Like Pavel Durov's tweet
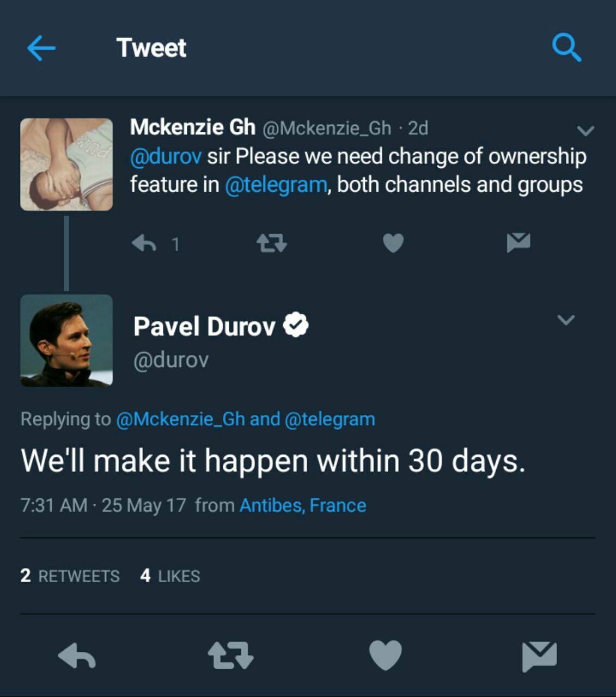616x697 pixels. (385, 655)
